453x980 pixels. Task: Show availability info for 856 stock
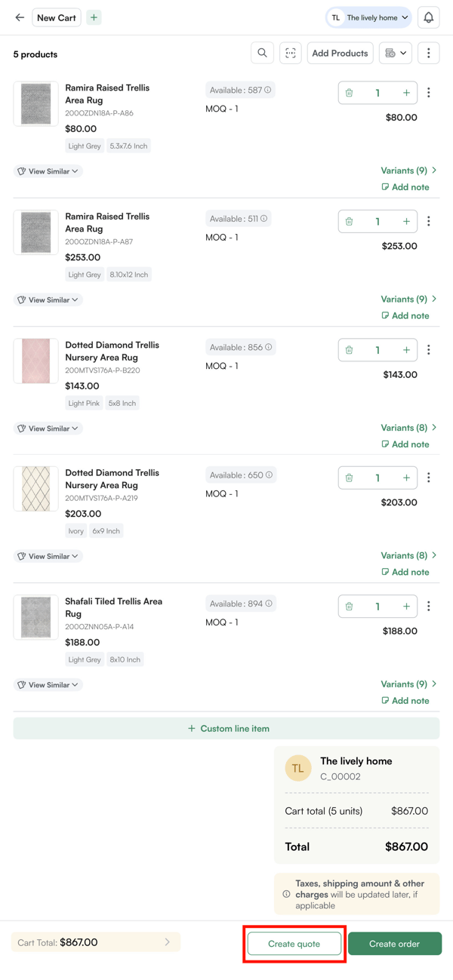click(269, 347)
